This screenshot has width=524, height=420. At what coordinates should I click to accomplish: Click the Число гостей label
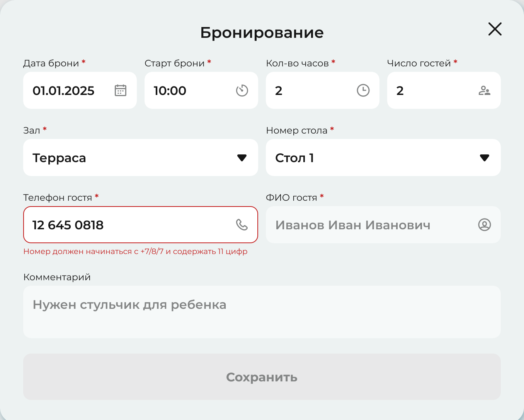(419, 63)
